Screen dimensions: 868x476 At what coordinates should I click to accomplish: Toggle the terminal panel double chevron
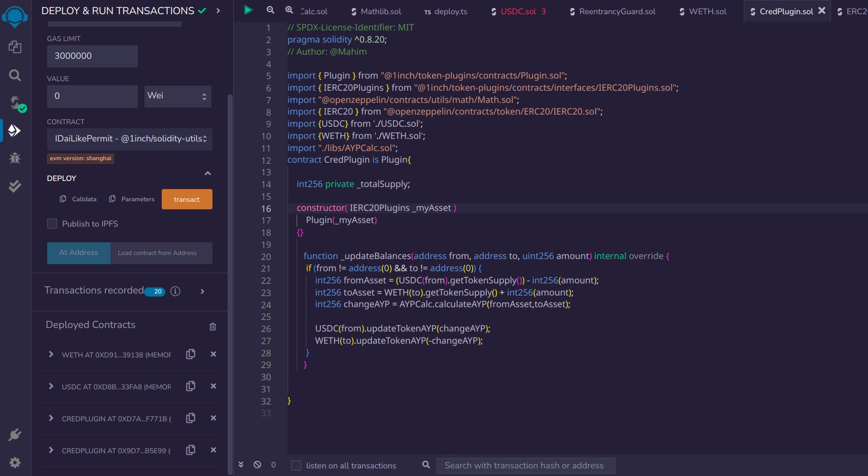pyautogui.click(x=241, y=464)
